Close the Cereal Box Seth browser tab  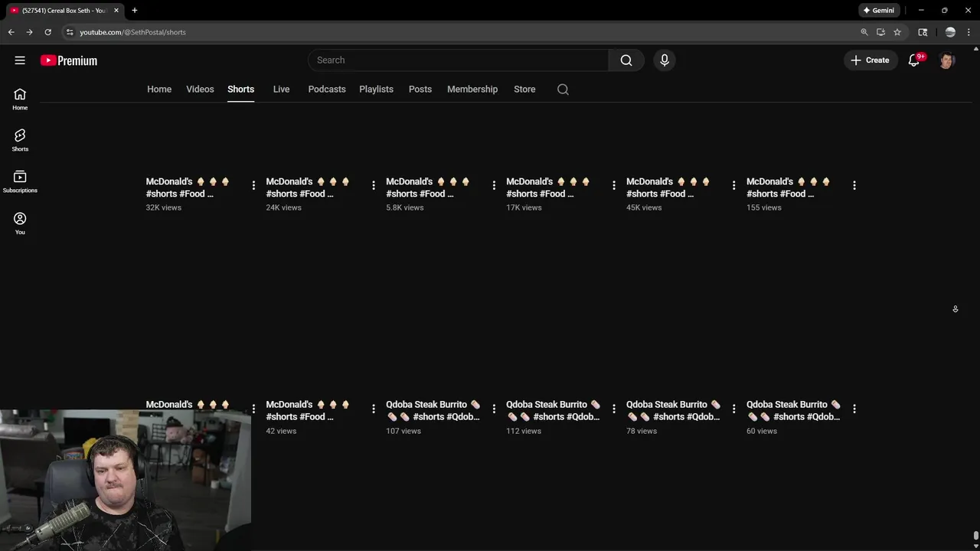click(x=116, y=11)
